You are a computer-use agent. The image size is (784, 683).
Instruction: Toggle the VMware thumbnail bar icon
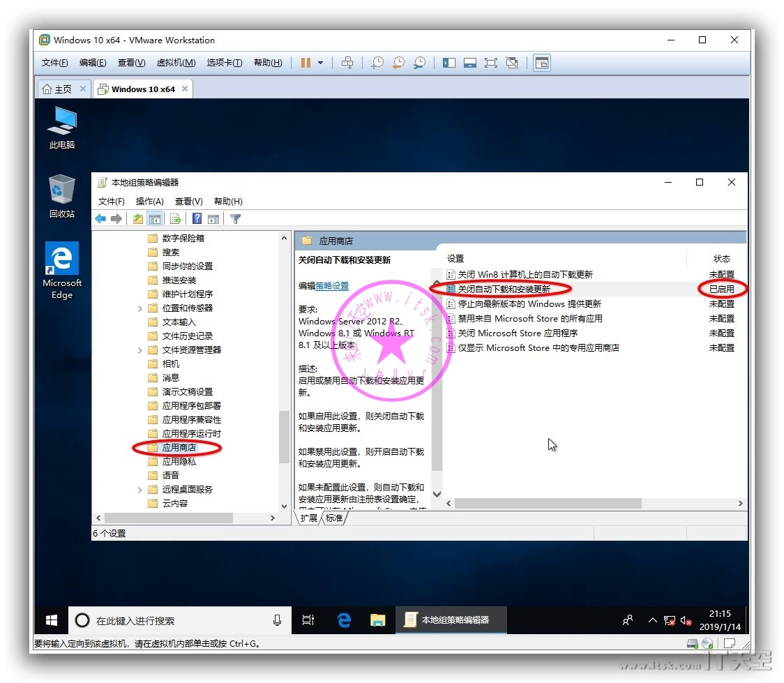(470, 63)
